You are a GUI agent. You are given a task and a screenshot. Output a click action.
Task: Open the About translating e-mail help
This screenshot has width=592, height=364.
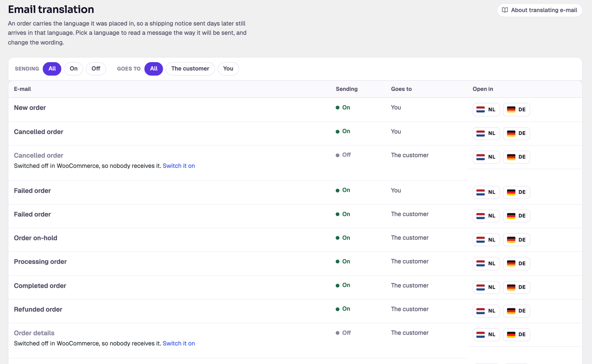(540, 10)
